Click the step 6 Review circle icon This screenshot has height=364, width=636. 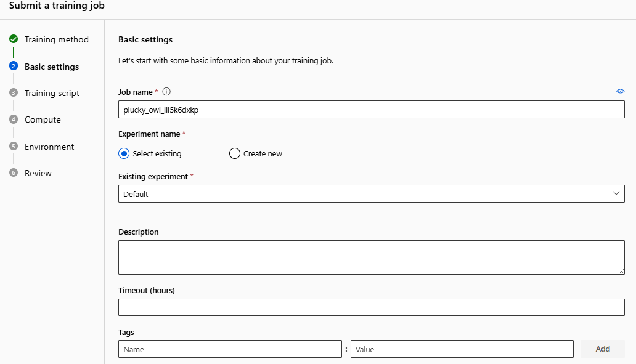click(x=14, y=173)
